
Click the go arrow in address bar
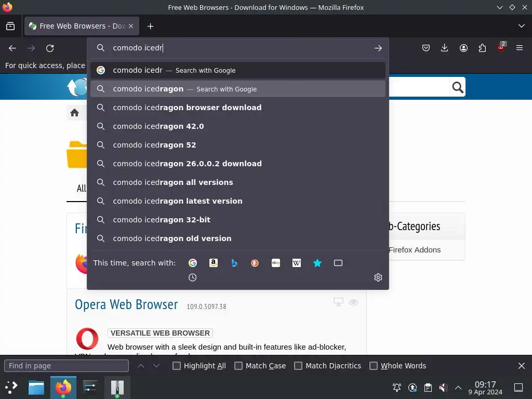[378, 48]
